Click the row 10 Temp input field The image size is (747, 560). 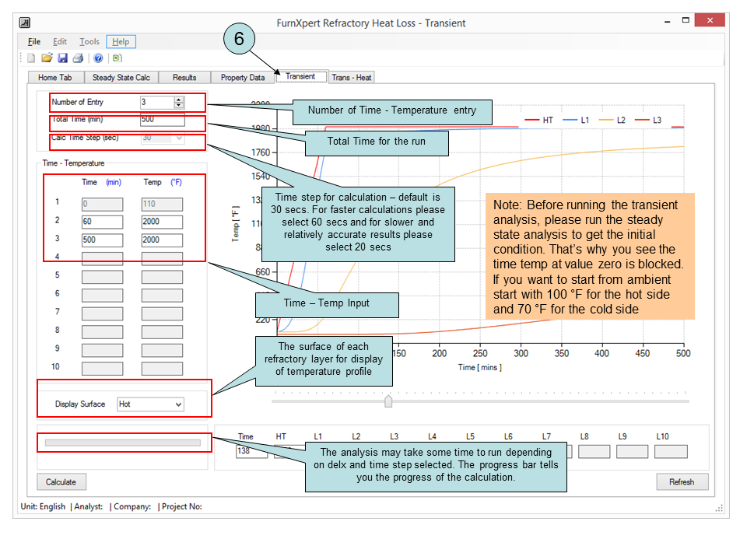tap(162, 369)
